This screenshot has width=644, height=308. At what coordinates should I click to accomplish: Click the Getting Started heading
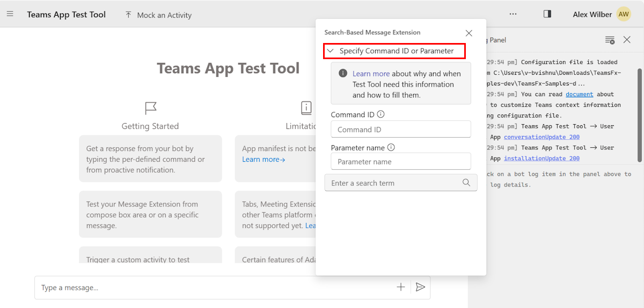(x=150, y=126)
